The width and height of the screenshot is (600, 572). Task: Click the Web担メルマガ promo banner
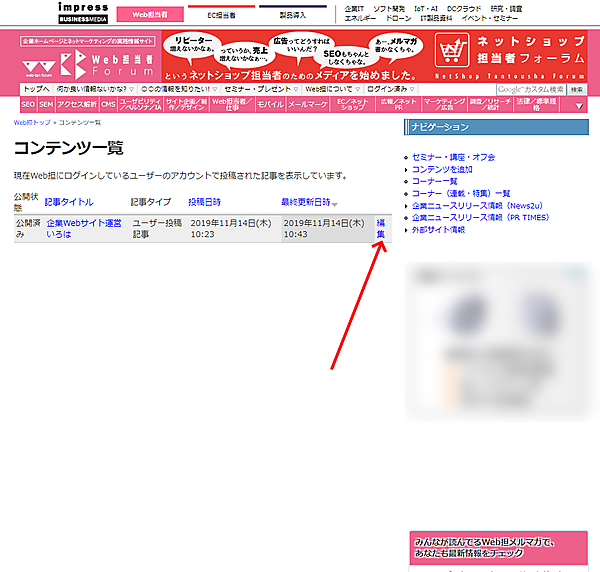click(499, 548)
